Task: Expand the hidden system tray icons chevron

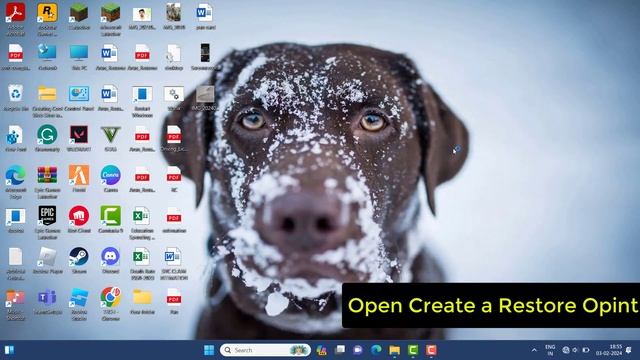Action: 534,350
